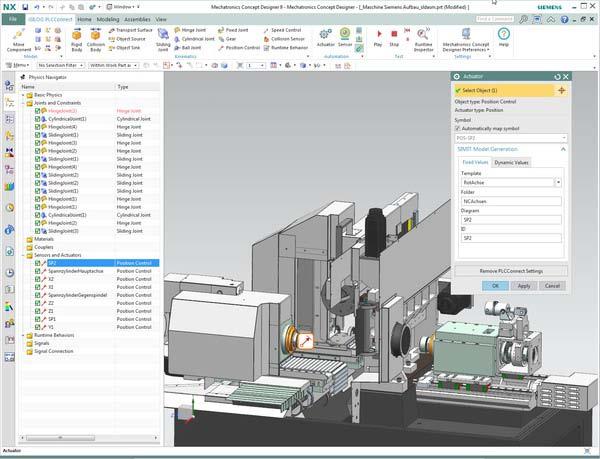
Task: Expand the Runtime Behaviors folder
Action: [23, 335]
